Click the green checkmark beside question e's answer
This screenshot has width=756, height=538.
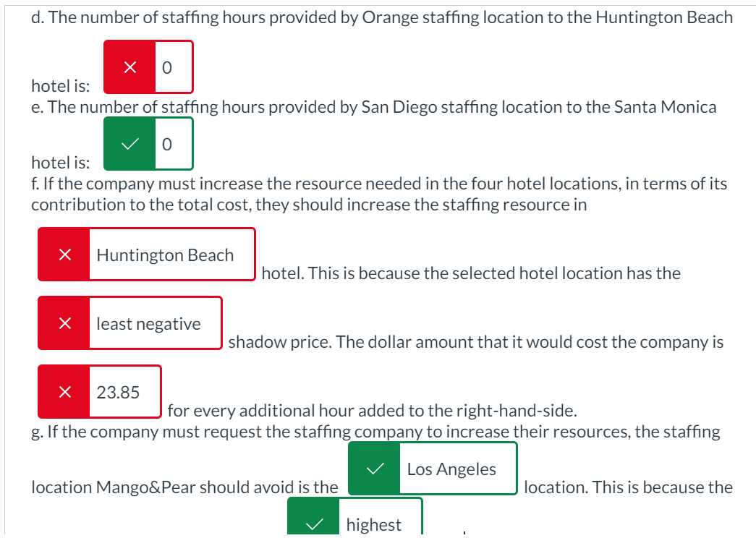pos(129,143)
